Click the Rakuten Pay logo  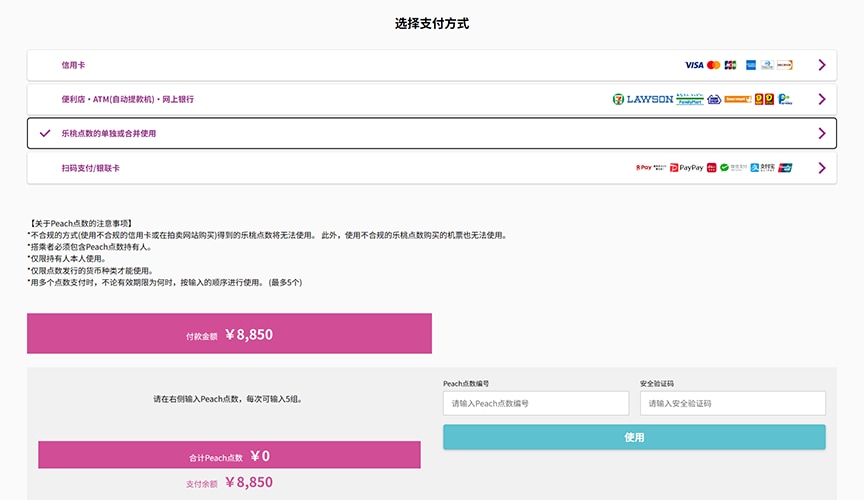pos(643,168)
